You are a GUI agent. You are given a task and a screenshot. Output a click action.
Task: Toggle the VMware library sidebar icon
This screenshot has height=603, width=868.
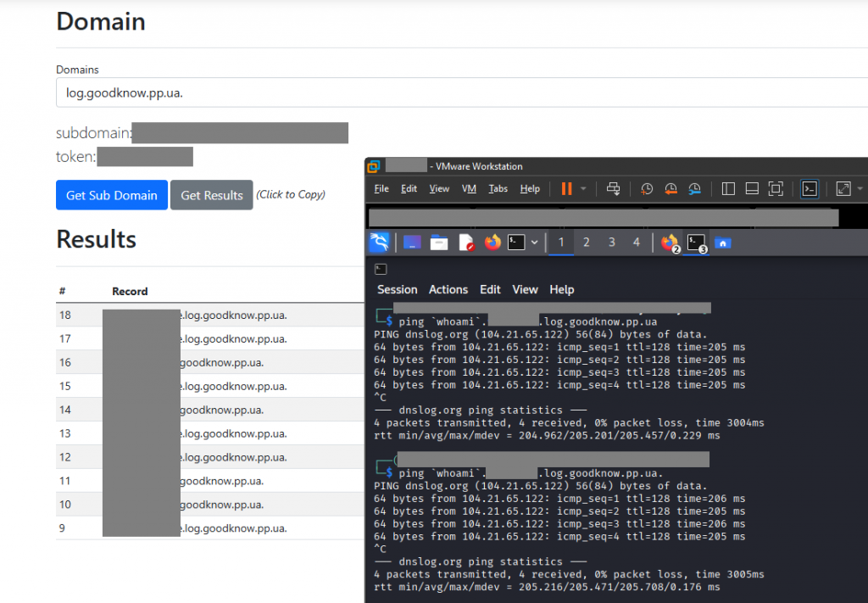point(728,189)
